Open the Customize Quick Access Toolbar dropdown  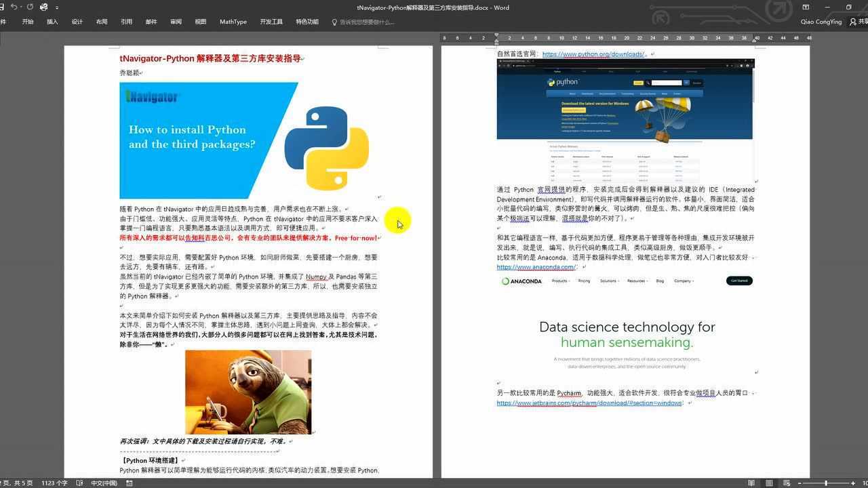(x=58, y=7)
